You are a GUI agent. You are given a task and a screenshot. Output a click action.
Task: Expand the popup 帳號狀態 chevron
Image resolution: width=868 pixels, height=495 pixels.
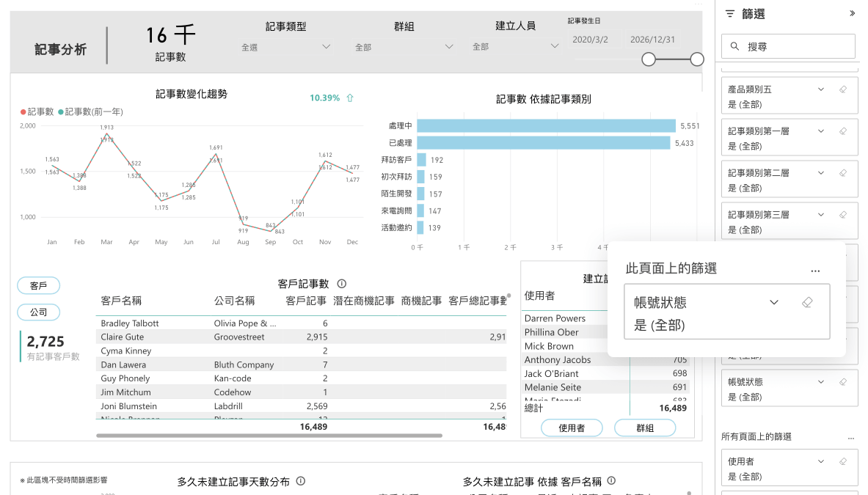(x=774, y=302)
